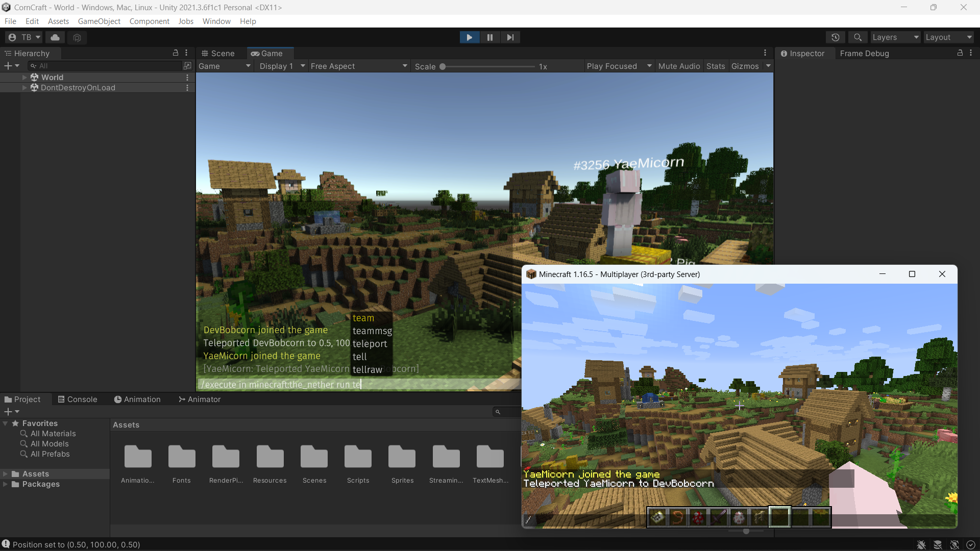This screenshot has width=980, height=551.
Task: Expand the World scene in Hierarchy
Action: point(24,77)
